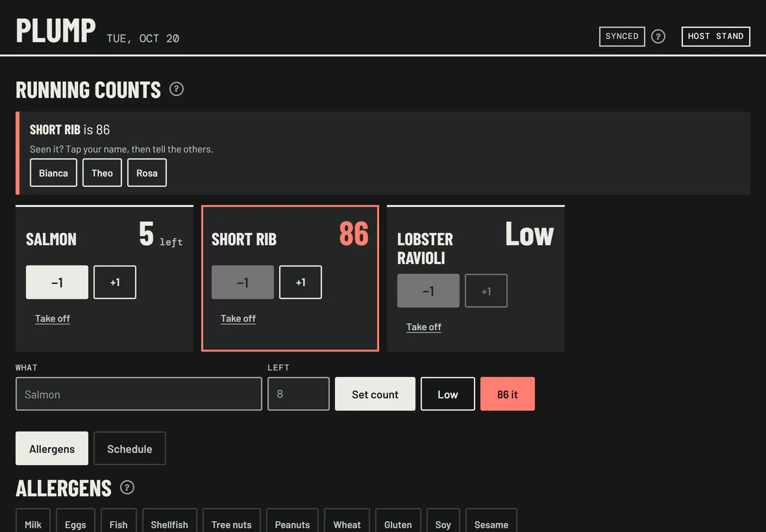Click the Set count button
The height and width of the screenshot is (532, 766).
375,394
